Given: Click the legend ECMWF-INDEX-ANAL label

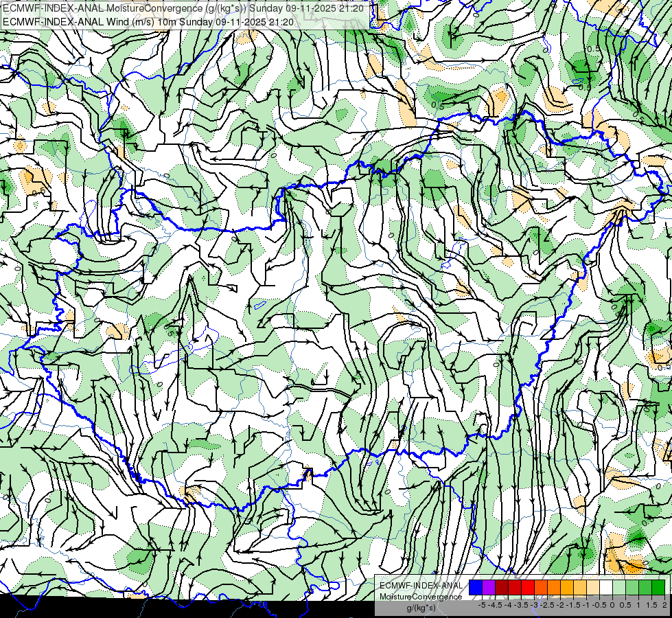Looking at the screenshot, I should 421,586.
